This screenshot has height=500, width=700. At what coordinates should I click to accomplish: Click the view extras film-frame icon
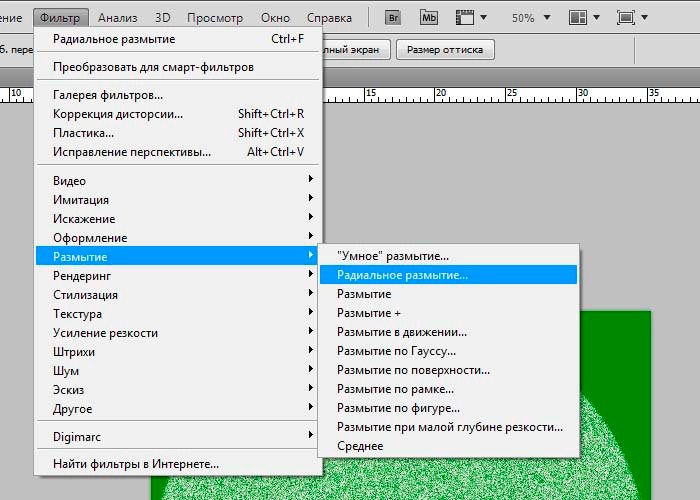click(463, 18)
